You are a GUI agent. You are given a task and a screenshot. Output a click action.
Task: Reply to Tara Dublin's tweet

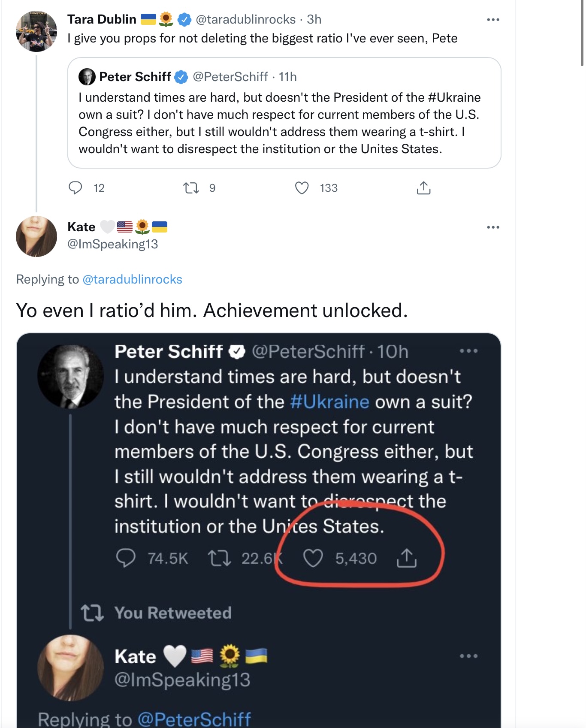click(76, 188)
